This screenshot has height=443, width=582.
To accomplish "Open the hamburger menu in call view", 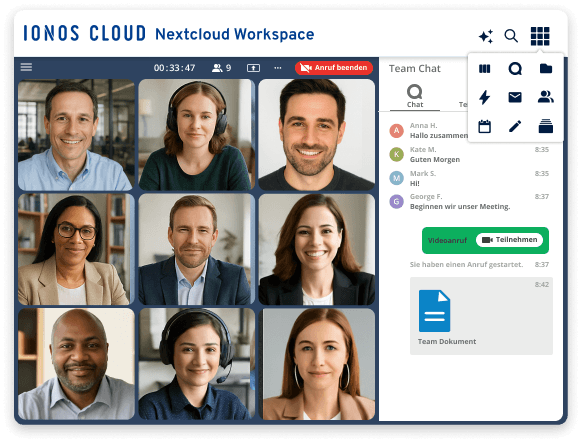I will click(26, 67).
